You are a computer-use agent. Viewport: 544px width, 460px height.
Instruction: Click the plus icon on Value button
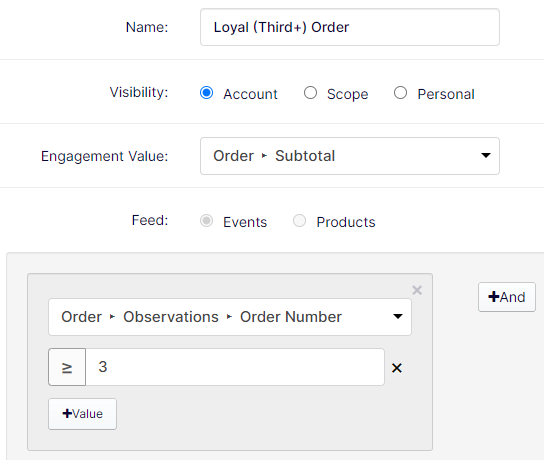coord(67,413)
